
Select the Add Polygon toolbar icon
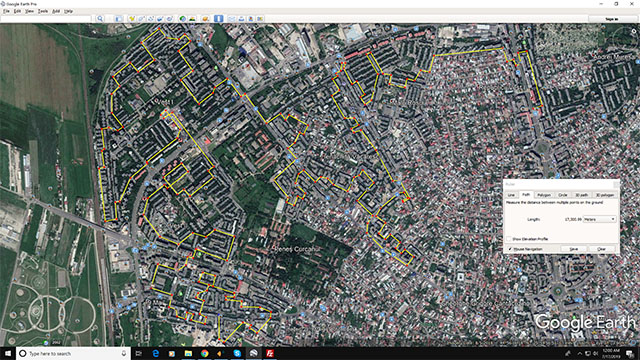[x=141, y=18]
